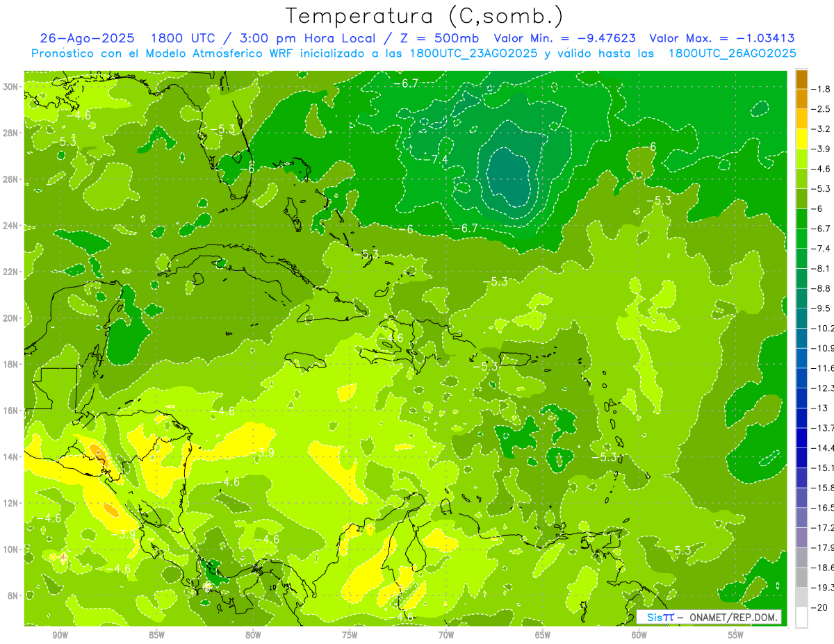Click the grey swatch between -18.6 and -19.3
Viewport: 834px width, 644px height.
click(x=801, y=577)
